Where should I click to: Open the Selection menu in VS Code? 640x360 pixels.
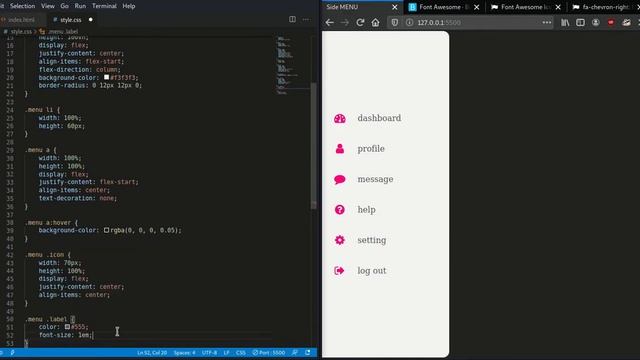(x=22, y=6)
